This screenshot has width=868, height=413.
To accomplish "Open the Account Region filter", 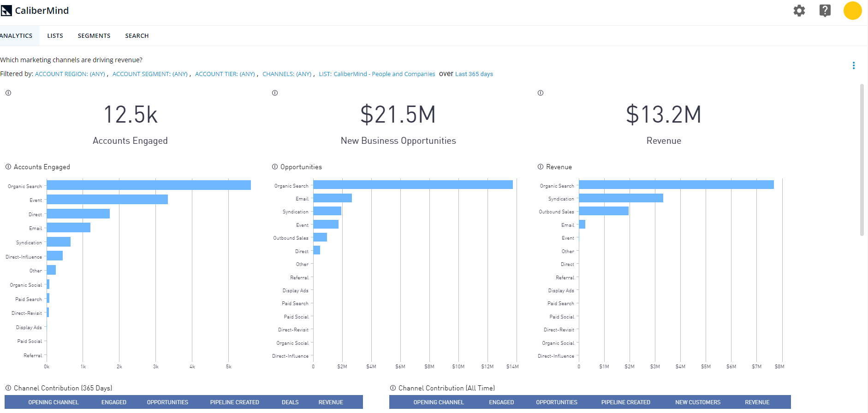I will (70, 74).
